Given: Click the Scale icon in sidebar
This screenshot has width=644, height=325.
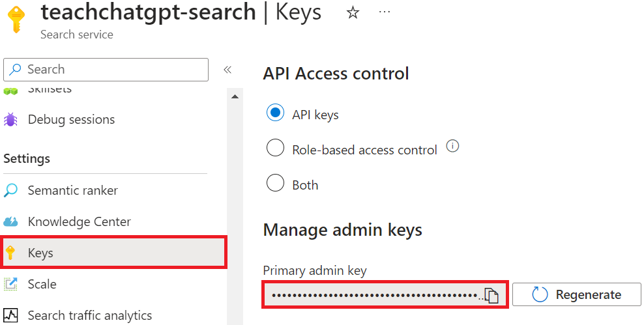Looking at the screenshot, I should (11, 285).
